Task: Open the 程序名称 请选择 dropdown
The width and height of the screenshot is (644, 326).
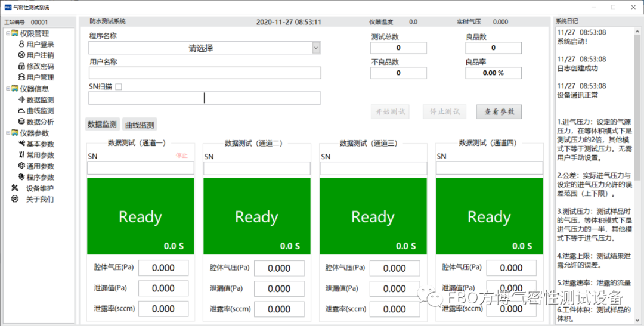Action: coord(316,48)
